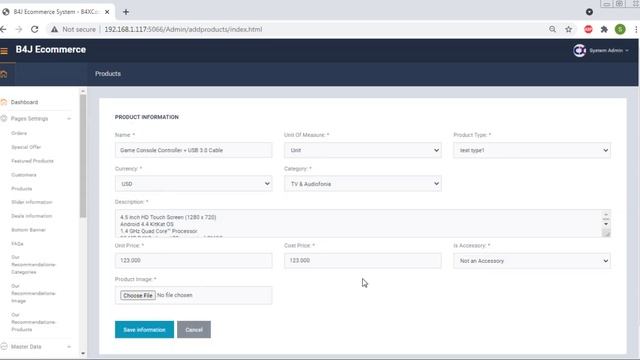Viewport: 640px width, 360px height.
Task: Go back using browser back arrow
Action: 3,29
